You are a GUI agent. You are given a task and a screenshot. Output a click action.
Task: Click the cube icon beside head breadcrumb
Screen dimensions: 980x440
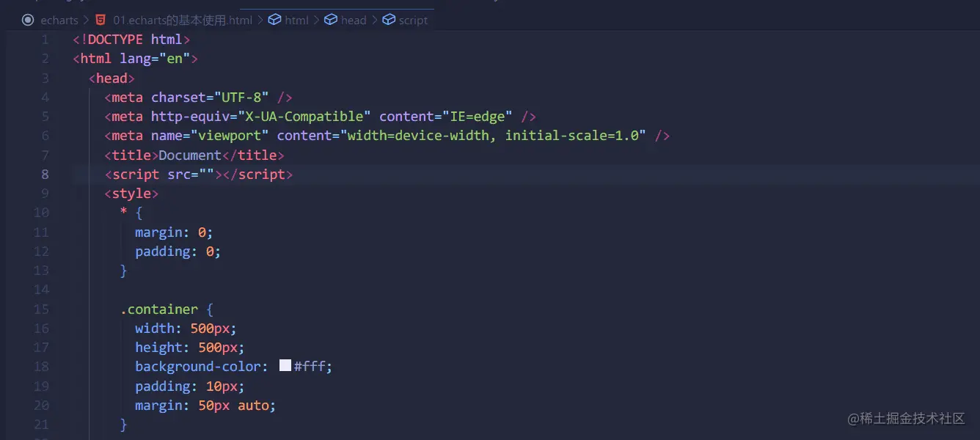point(330,21)
